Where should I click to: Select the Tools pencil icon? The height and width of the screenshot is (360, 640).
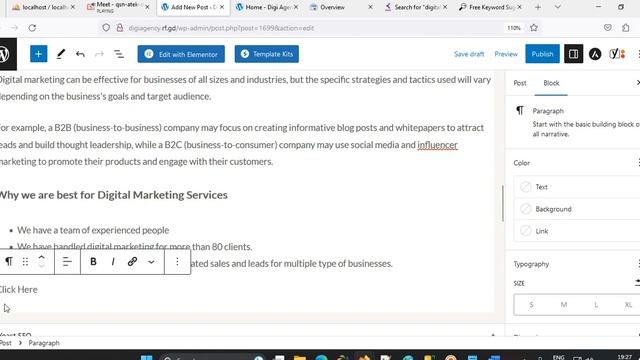[x=60, y=54]
